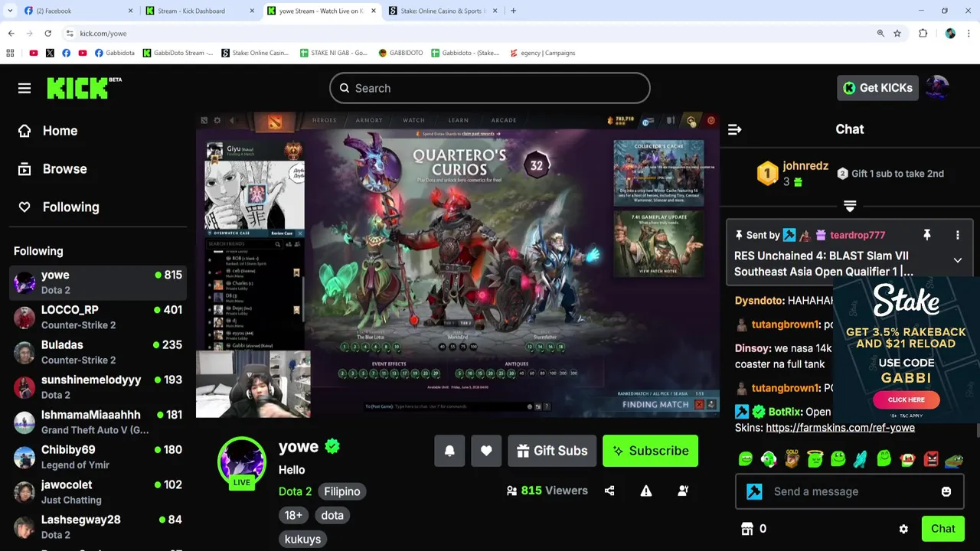Open pinned message options (three dots)

pyautogui.click(x=957, y=235)
